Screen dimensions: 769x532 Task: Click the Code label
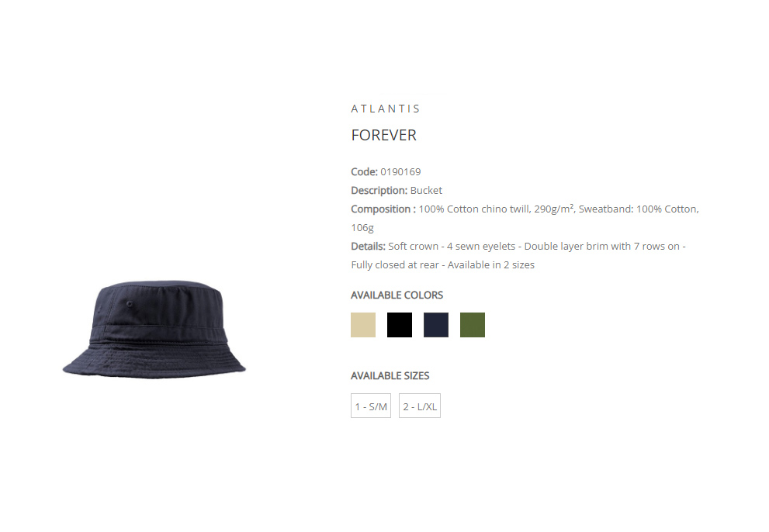click(x=365, y=172)
